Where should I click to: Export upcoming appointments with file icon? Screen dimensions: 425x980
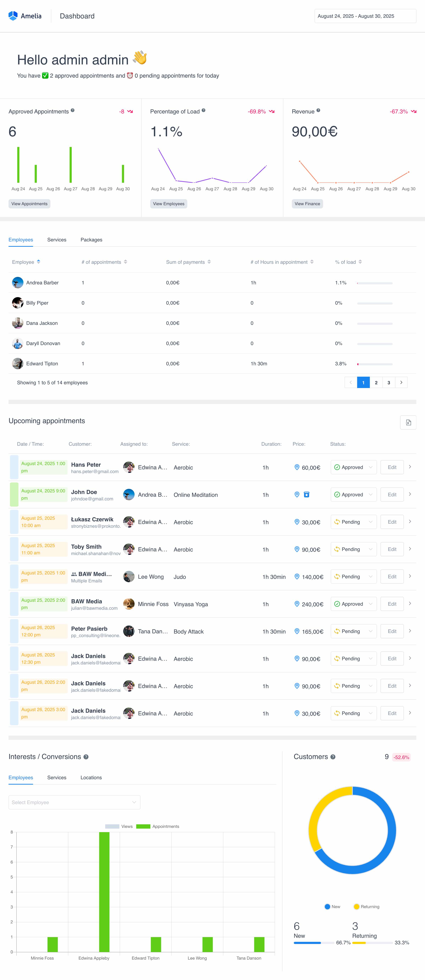point(408,422)
